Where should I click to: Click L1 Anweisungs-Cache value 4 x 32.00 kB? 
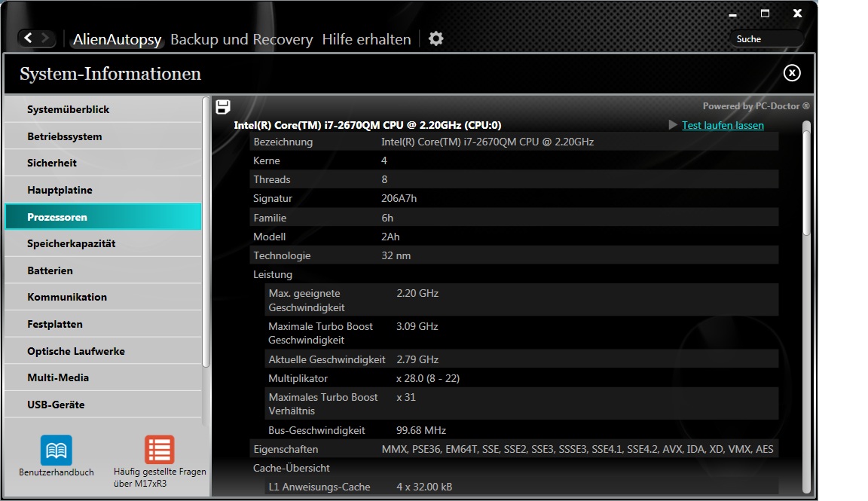pos(424,487)
